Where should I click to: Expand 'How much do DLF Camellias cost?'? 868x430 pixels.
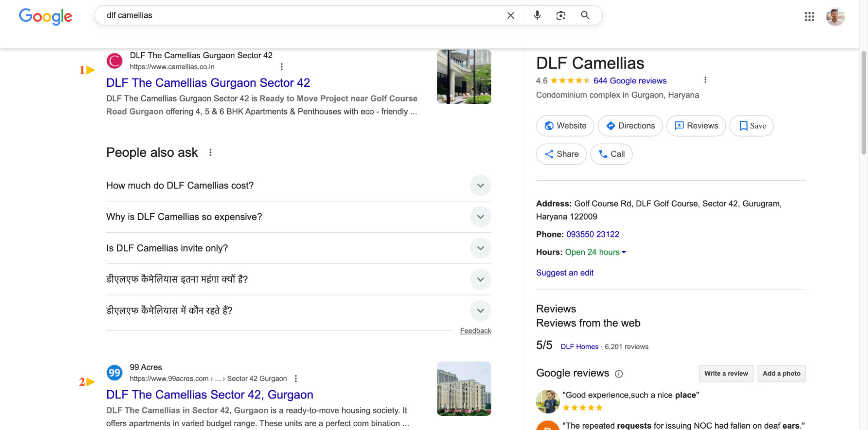(298, 185)
